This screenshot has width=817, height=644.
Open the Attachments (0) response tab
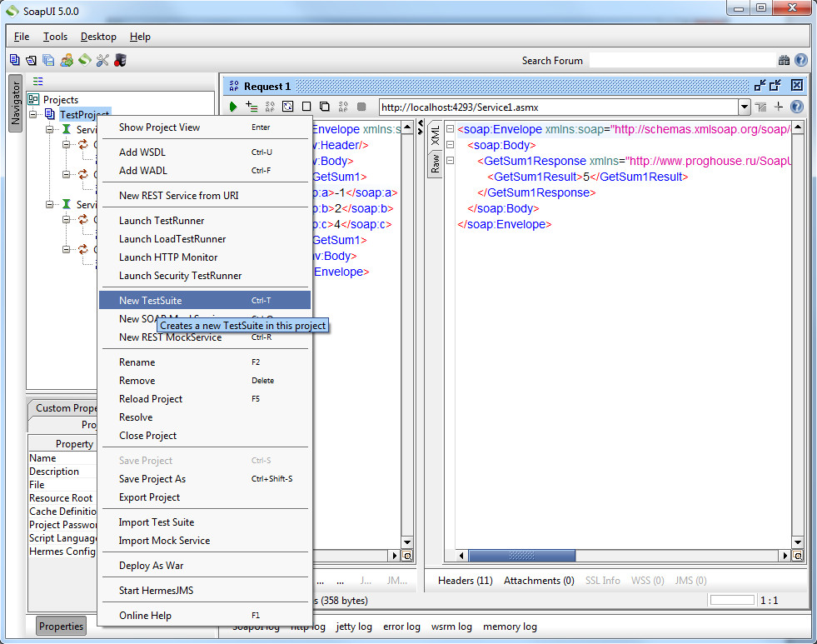click(x=539, y=581)
